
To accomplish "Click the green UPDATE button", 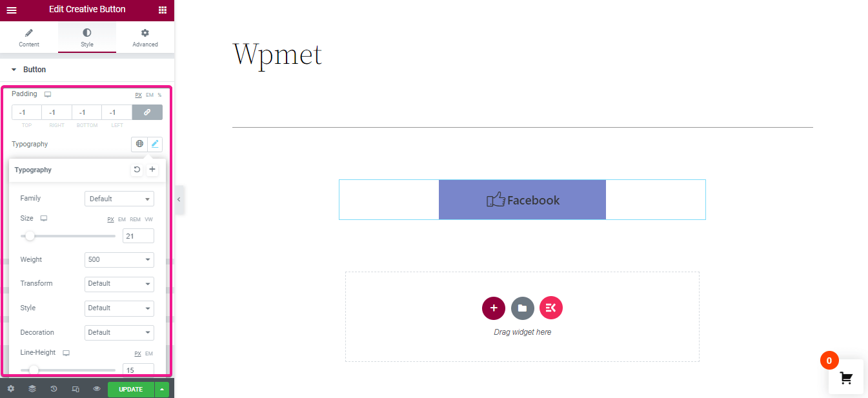I will tap(131, 390).
